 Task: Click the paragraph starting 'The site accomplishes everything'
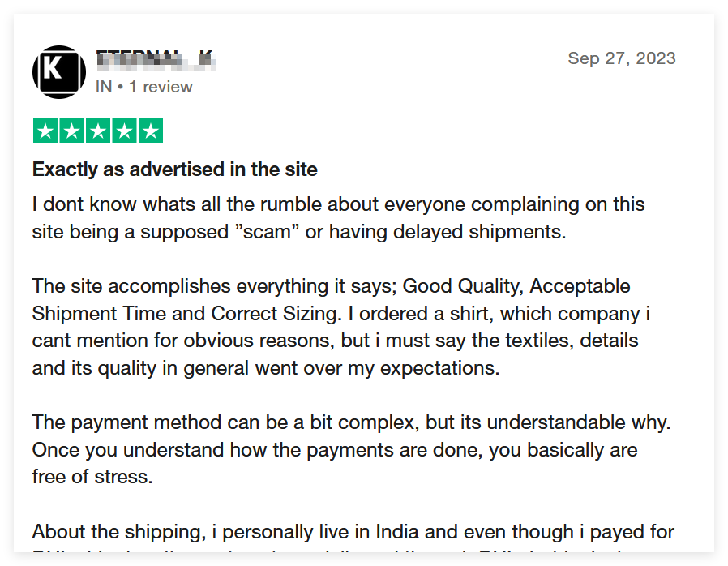(x=340, y=328)
